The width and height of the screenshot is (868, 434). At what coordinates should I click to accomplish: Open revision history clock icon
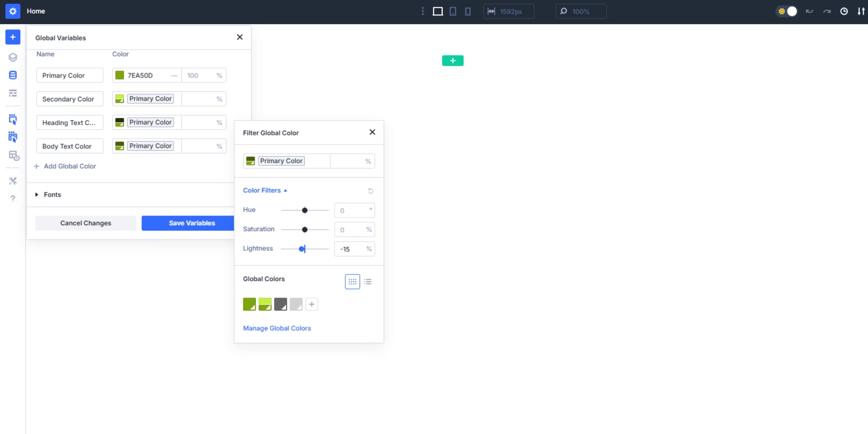[x=844, y=11]
